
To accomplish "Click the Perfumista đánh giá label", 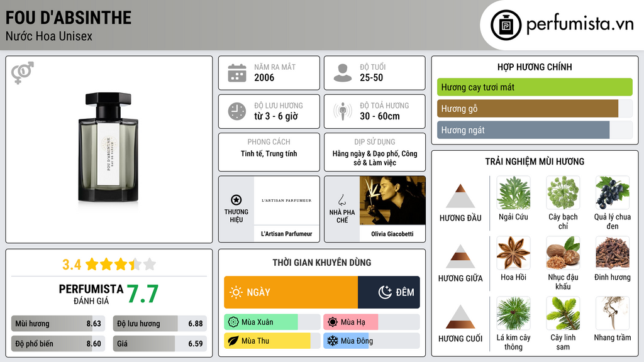I will click(91, 294).
